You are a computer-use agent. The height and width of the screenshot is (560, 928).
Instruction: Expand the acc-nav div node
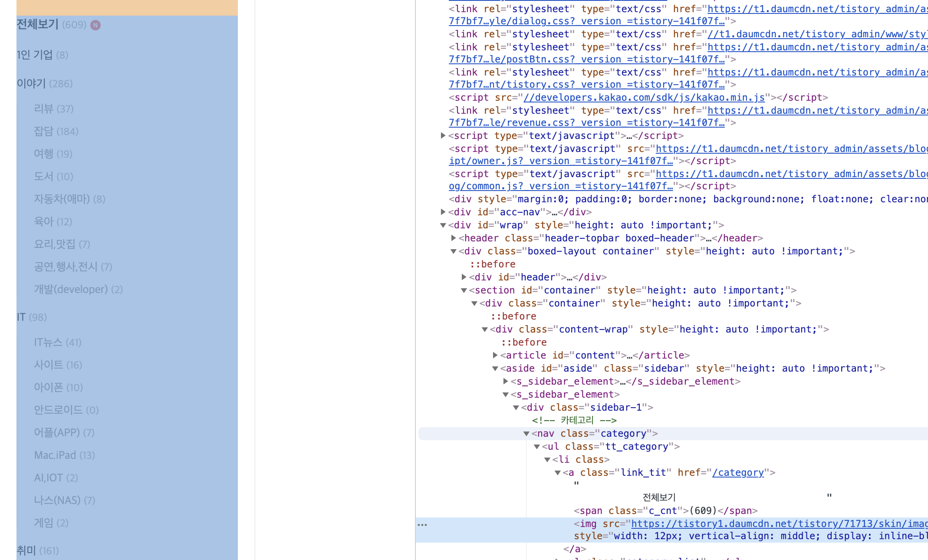click(x=443, y=212)
